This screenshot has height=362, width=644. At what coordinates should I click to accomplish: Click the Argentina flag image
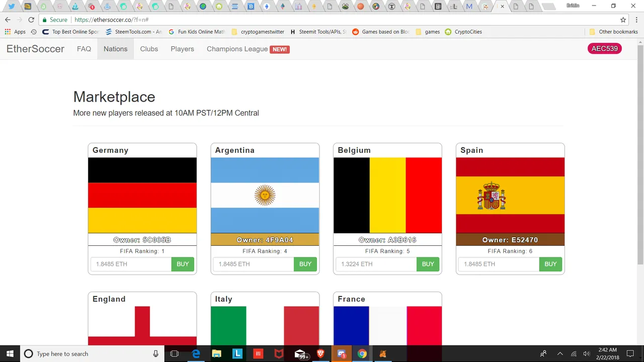(265, 196)
